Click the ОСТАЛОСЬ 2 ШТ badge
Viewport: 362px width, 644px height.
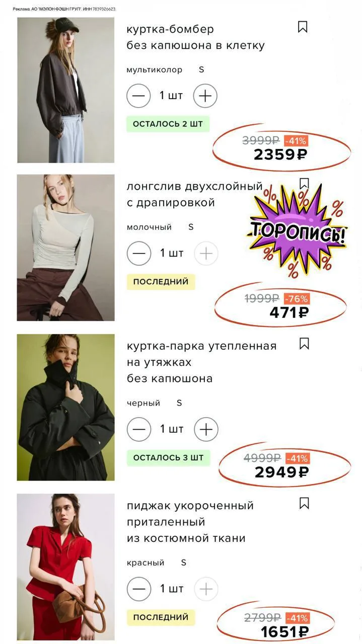168,124
